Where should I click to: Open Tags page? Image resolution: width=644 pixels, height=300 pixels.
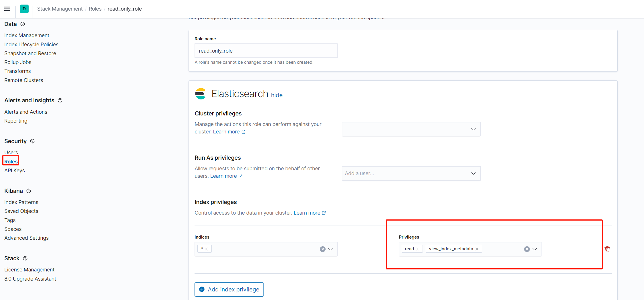(10, 220)
